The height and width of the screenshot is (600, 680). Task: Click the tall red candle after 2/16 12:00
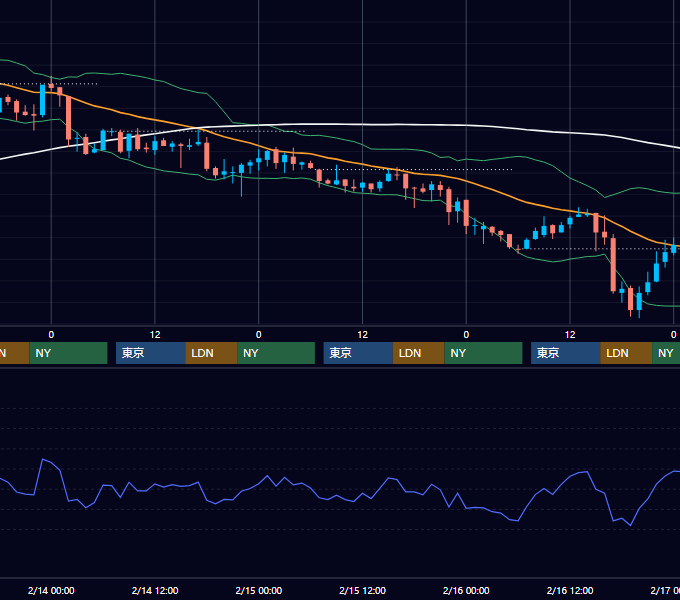pyautogui.click(x=613, y=264)
